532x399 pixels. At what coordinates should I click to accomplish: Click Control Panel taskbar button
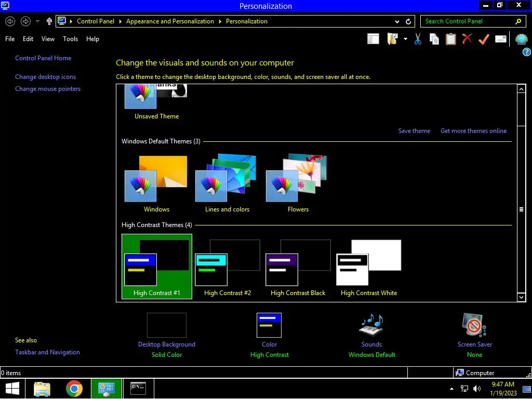tap(106, 389)
